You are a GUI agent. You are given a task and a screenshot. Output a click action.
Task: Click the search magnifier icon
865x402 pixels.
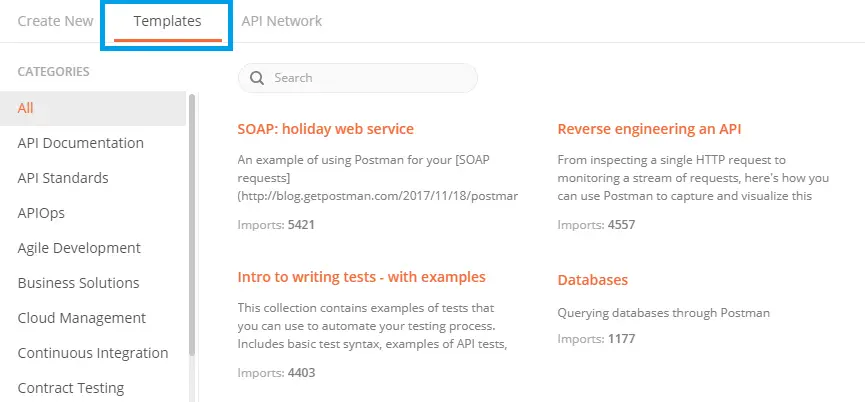coord(257,78)
